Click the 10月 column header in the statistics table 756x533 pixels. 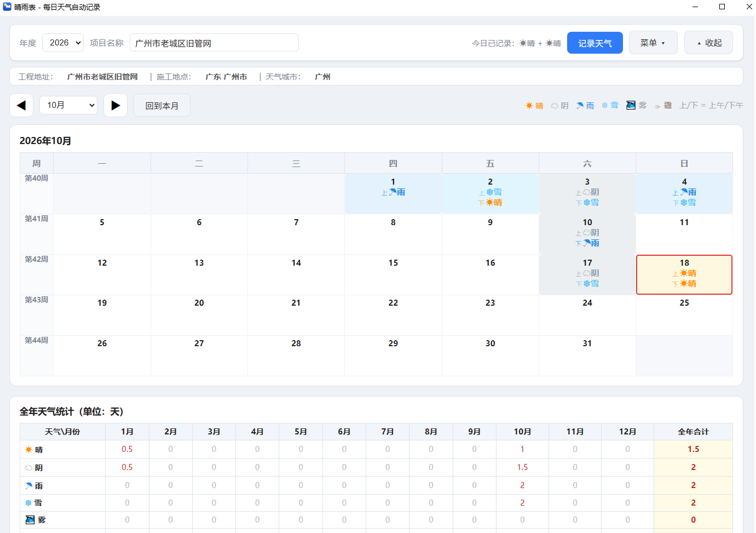pyautogui.click(x=522, y=432)
